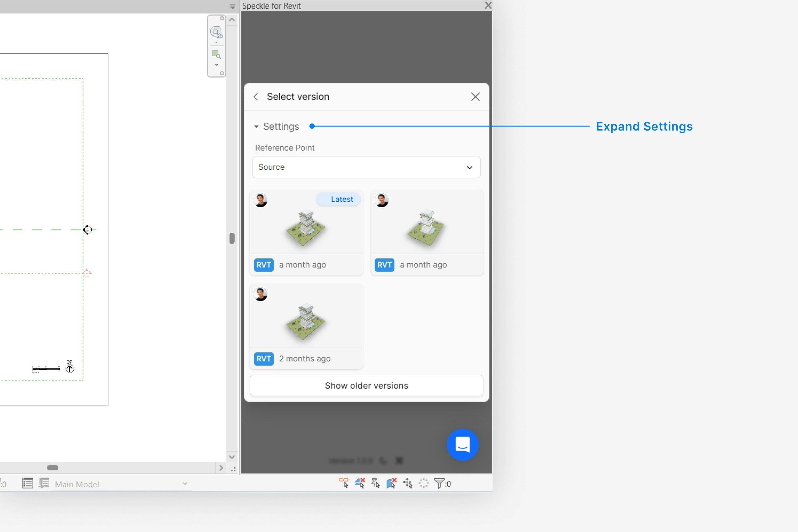Click Drag Elements on Selection icon
Image resolution: width=798 pixels, height=532 pixels.
(x=408, y=483)
